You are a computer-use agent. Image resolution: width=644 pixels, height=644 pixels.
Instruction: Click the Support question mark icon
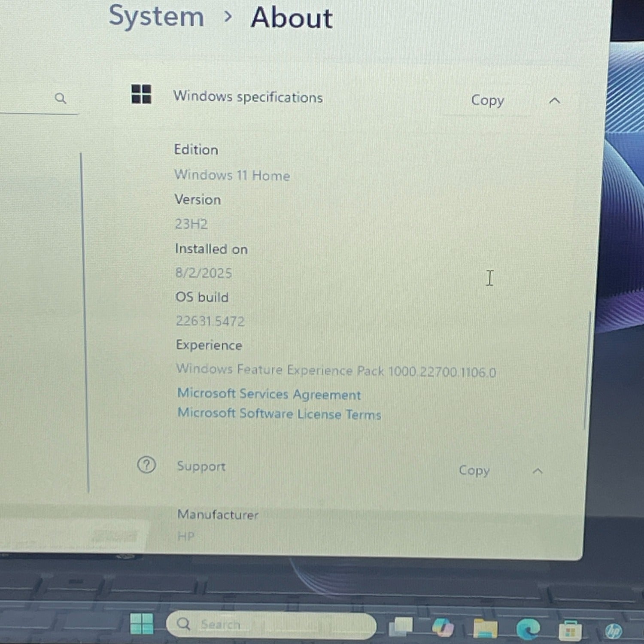pos(146,465)
